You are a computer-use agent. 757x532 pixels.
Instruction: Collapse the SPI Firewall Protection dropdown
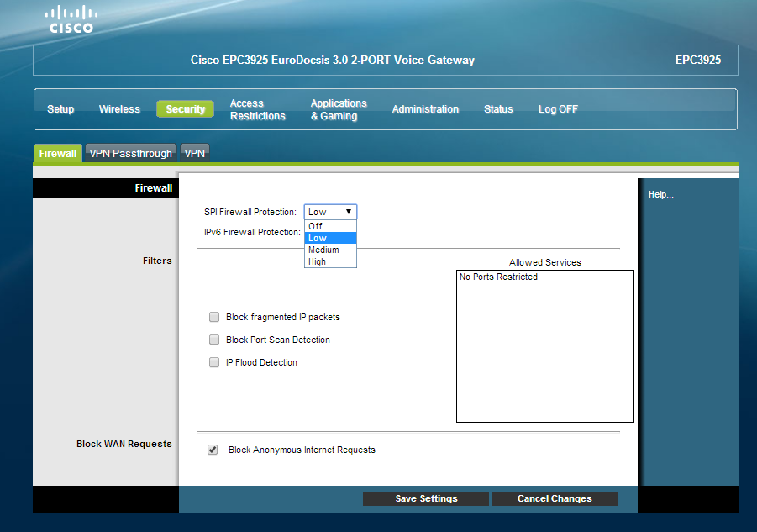tap(330, 212)
